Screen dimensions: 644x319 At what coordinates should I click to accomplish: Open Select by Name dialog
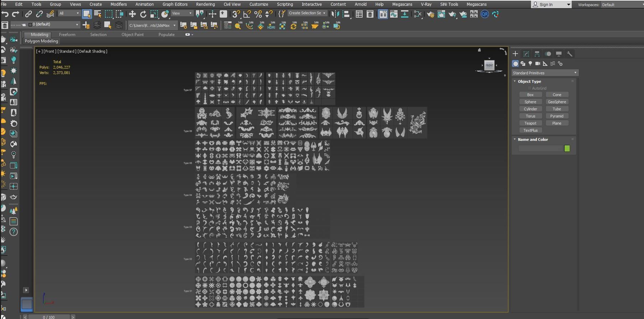point(98,14)
